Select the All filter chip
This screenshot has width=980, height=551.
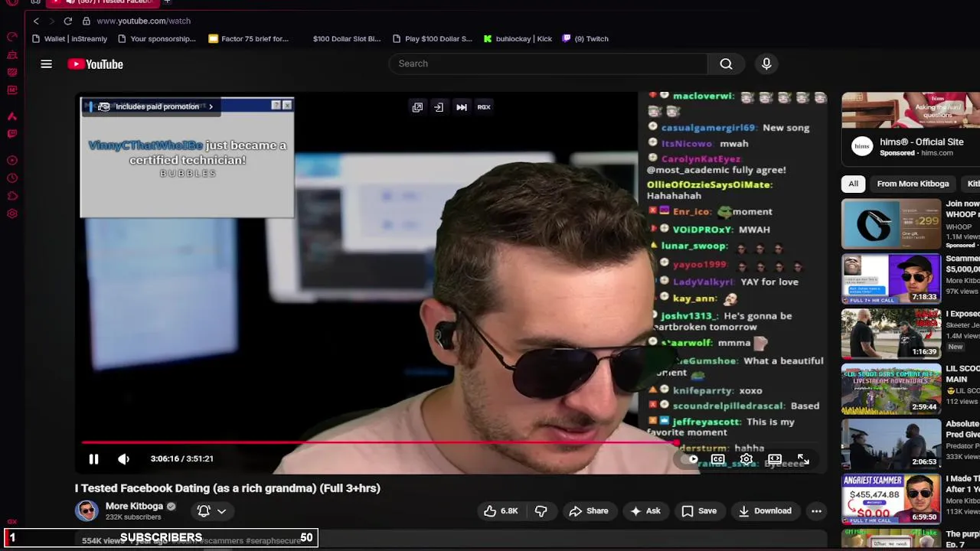coord(853,184)
